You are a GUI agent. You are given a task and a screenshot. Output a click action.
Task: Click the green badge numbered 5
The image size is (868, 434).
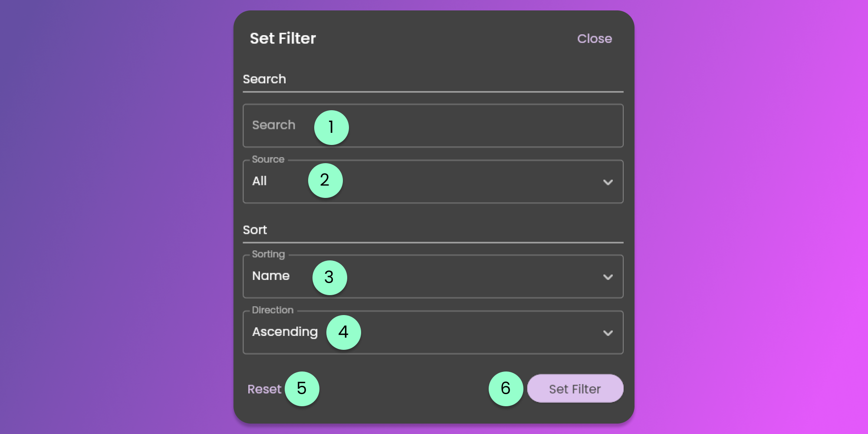point(302,389)
